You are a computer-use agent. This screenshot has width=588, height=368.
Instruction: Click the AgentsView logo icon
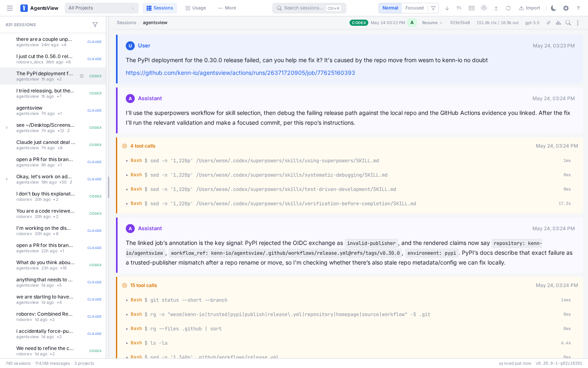24,8
